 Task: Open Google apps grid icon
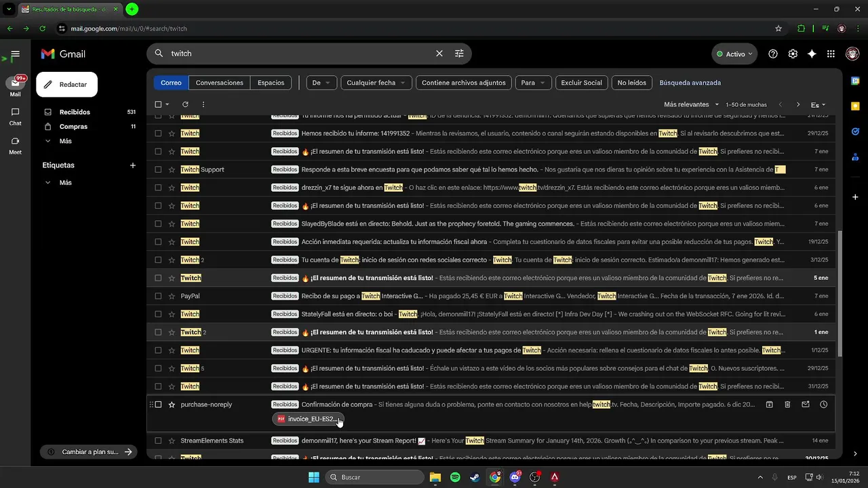pos(831,54)
